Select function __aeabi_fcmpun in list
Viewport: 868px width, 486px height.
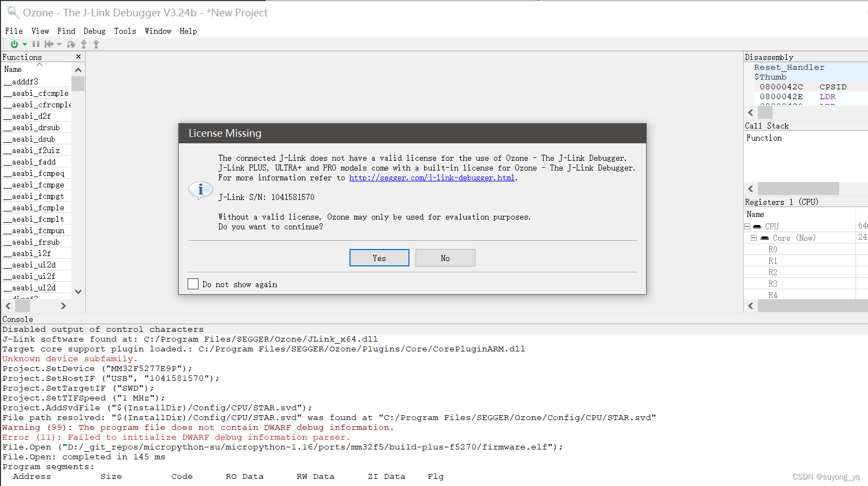36,230
